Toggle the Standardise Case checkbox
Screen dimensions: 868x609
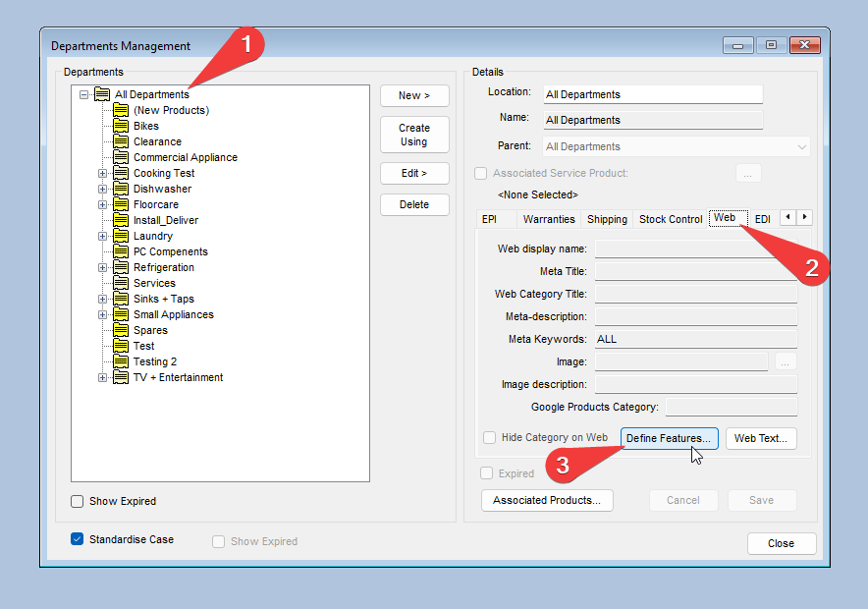[78, 539]
